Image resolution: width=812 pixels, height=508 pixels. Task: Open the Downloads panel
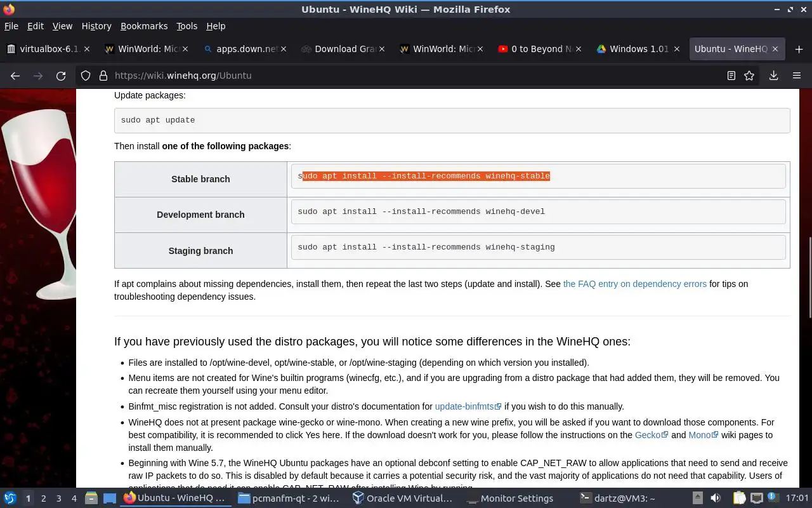tap(774, 76)
